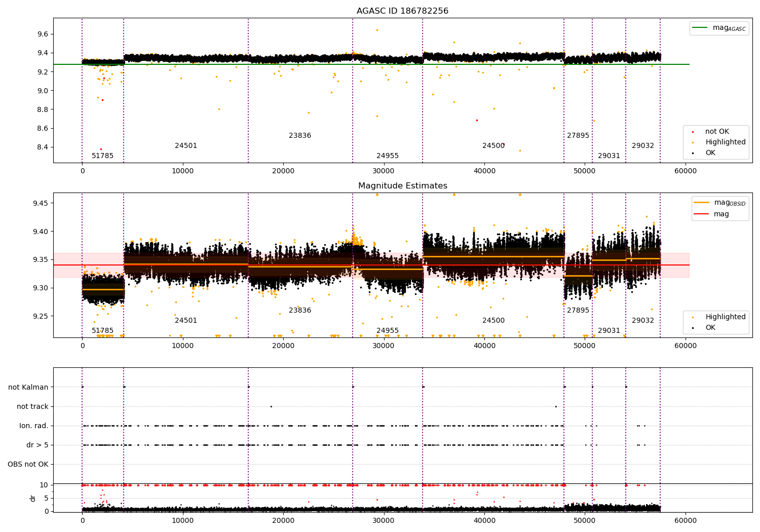Click the 'OBS not OK' axis label
This screenshot has width=760, height=532.
point(28,465)
